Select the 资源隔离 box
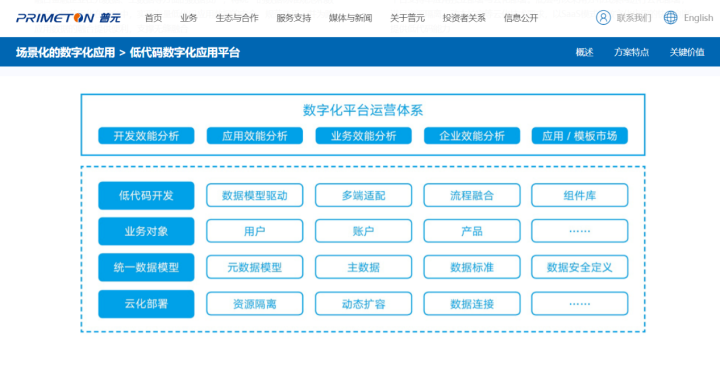This screenshot has height=385, width=720. [x=254, y=303]
